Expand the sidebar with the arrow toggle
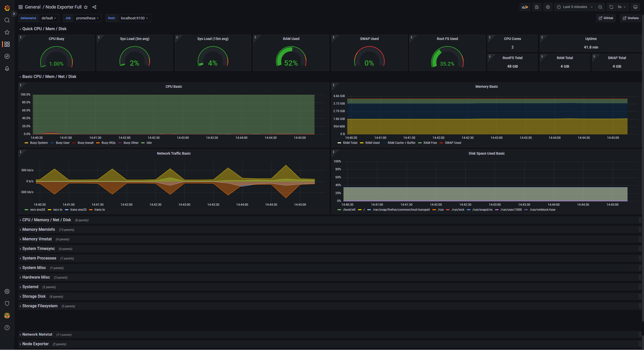Viewport: 644px width, 350px height. coord(14,14)
